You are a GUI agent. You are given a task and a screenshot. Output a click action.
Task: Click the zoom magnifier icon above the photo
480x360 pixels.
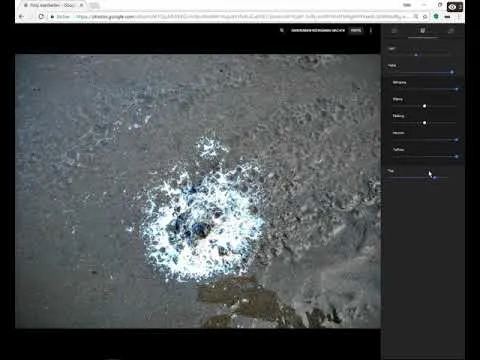click(x=282, y=30)
